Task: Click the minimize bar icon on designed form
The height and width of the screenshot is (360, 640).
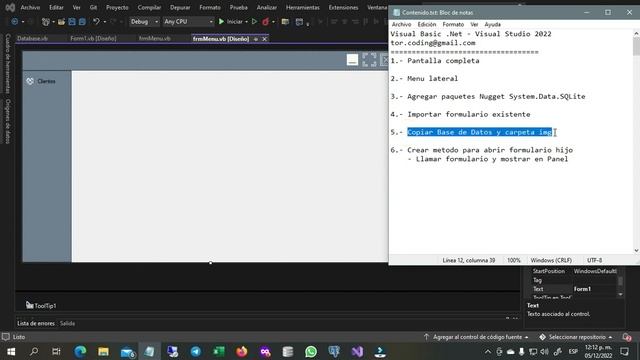Action: 352,60
